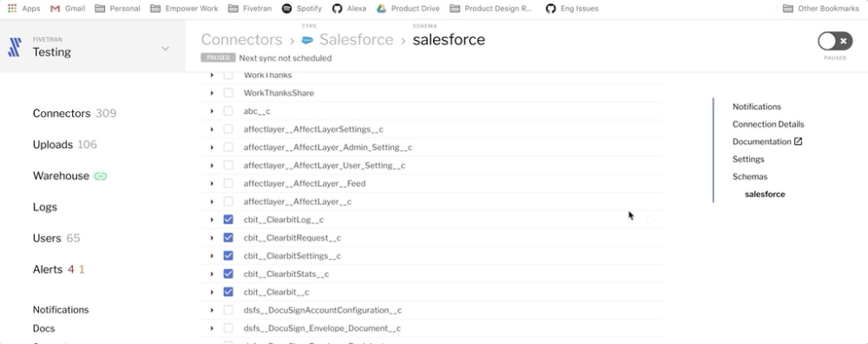
Task: Uncheck the cbit__ClearbitLog__c checkbox
Action: pyautogui.click(x=228, y=220)
